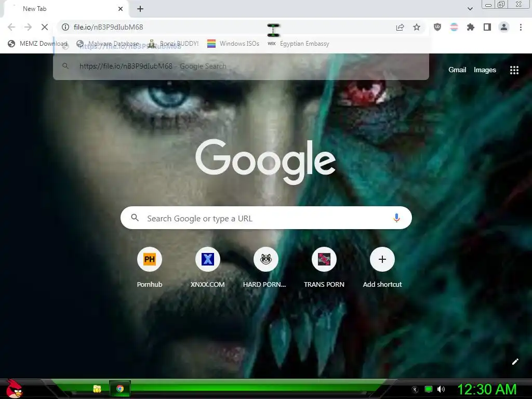Open the volume speaker tray icon
The height and width of the screenshot is (399, 532).
pos(441,389)
